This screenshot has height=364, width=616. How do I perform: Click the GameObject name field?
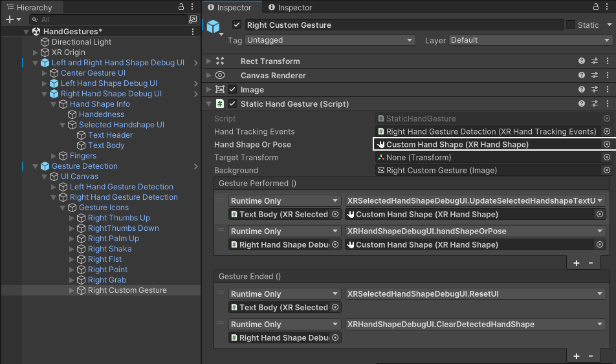(404, 25)
